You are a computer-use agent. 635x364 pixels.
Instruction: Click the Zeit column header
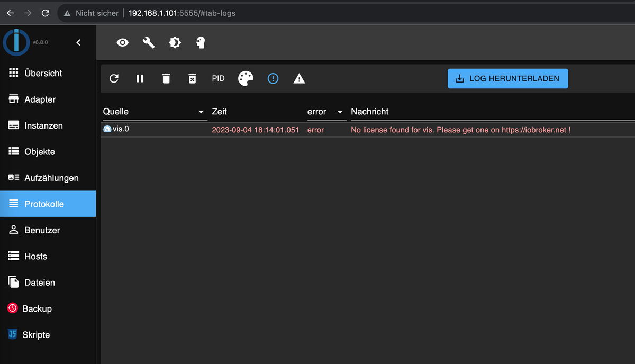[219, 112]
